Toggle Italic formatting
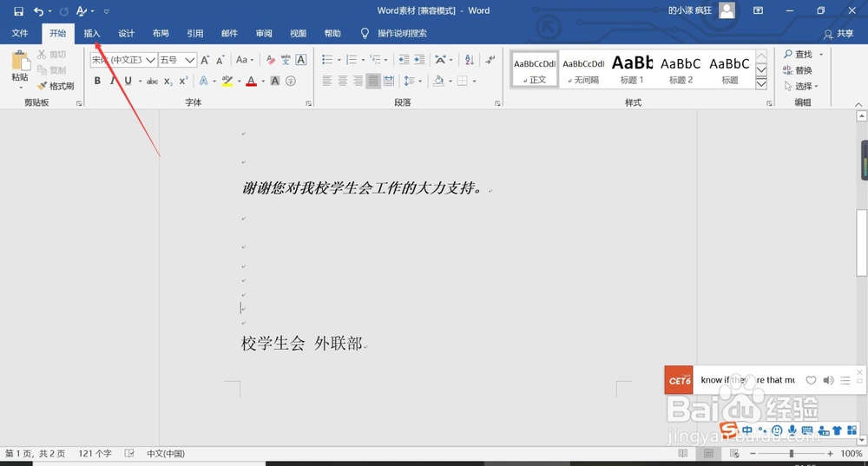 [112, 82]
